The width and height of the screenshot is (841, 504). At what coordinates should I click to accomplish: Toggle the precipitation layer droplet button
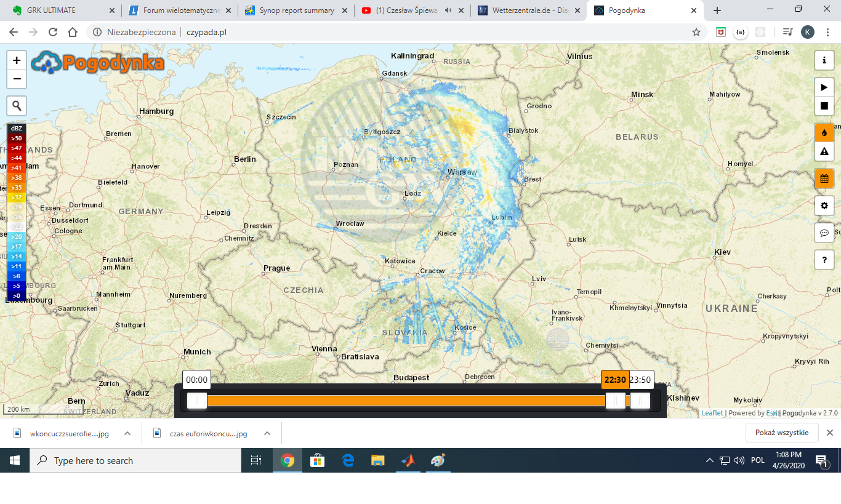pos(824,132)
